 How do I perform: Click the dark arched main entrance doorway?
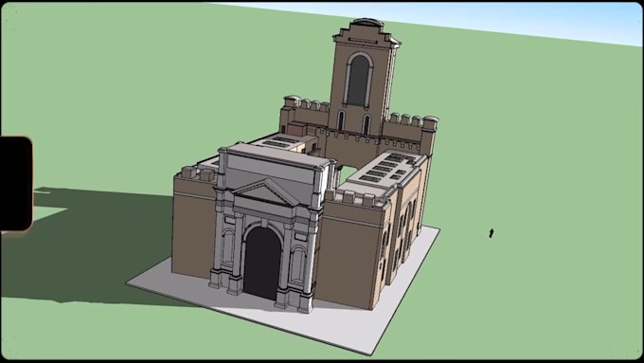pyautogui.click(x=262, y=263)
